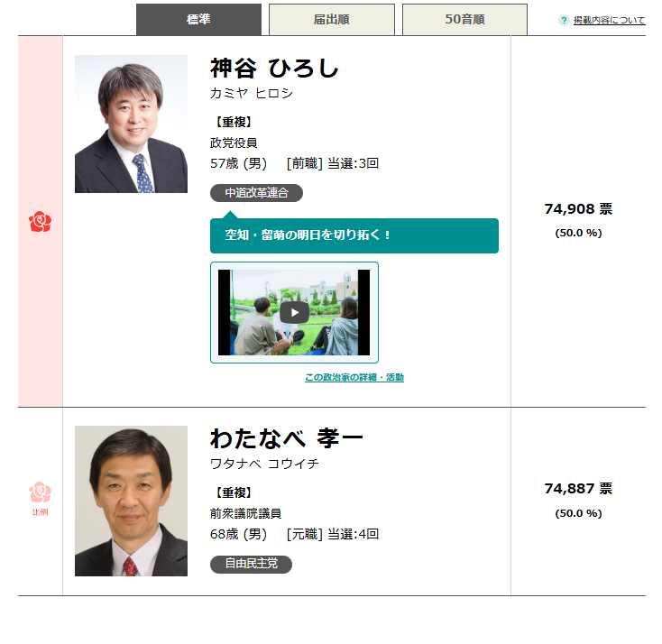
Task: Switch to the 50音順 tab
Action: pyautogui.click(x=464, y=20)
